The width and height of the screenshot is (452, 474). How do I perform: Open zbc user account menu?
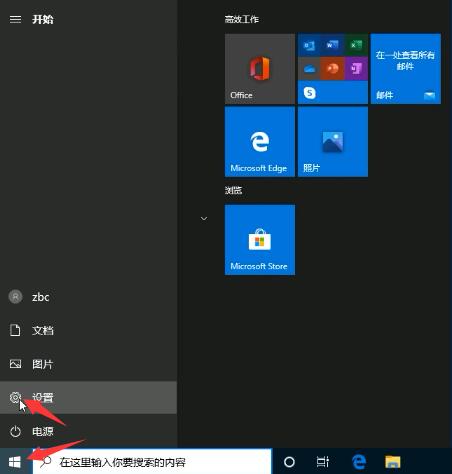tap(88, 297)
